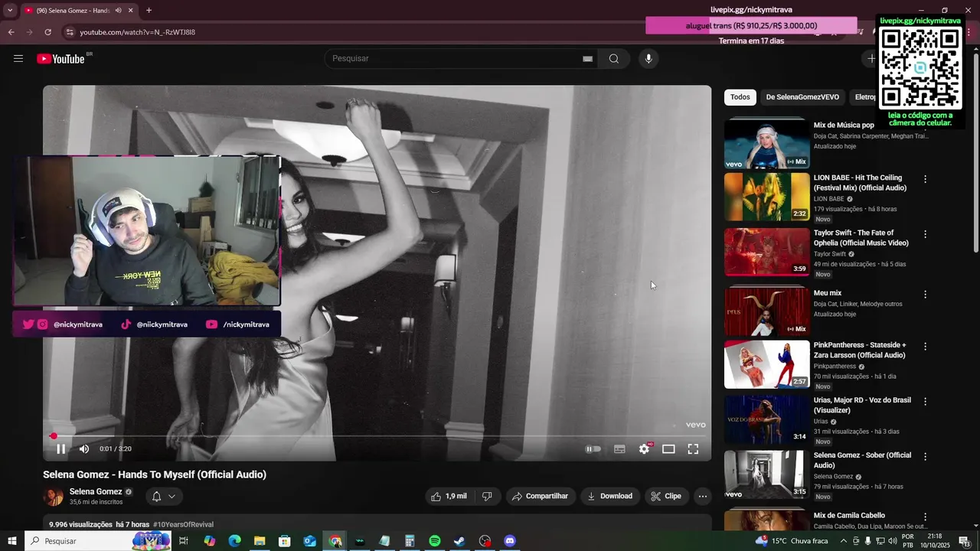The height and width of the screenshot is (551, 980).
Task: Open Steam from the taskbar
Action: (x=459, y=541)
